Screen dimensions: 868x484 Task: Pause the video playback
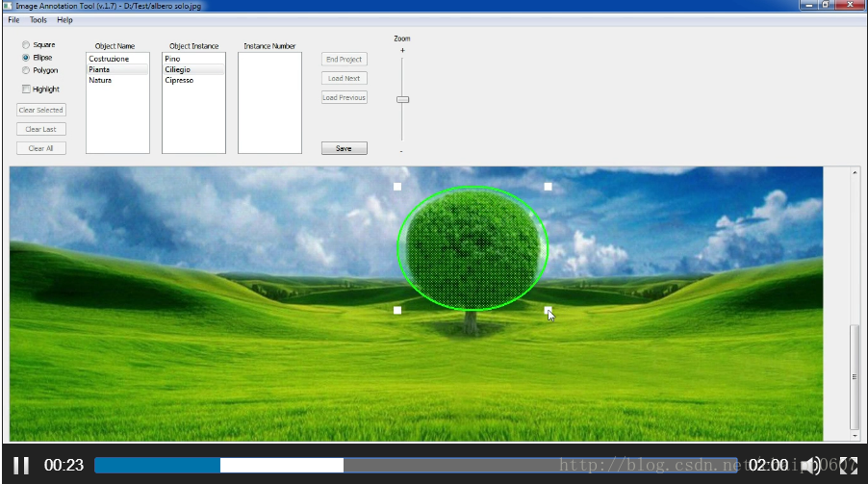click(x=21, y=465)
